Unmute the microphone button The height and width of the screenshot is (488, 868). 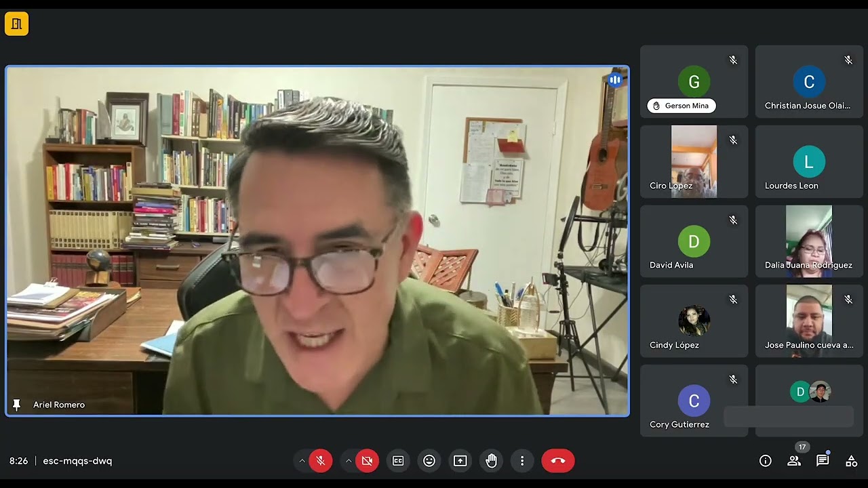(321, 461)
